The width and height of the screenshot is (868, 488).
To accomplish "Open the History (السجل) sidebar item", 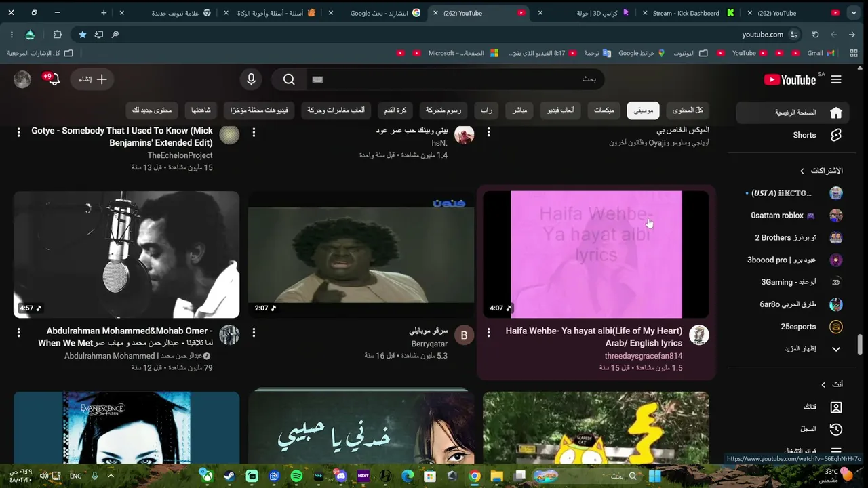I will [792, 429].
